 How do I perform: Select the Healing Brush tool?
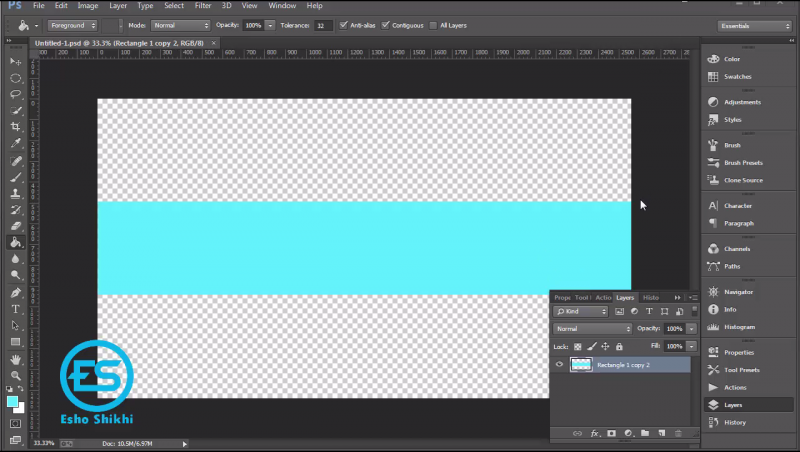(15, 161)
